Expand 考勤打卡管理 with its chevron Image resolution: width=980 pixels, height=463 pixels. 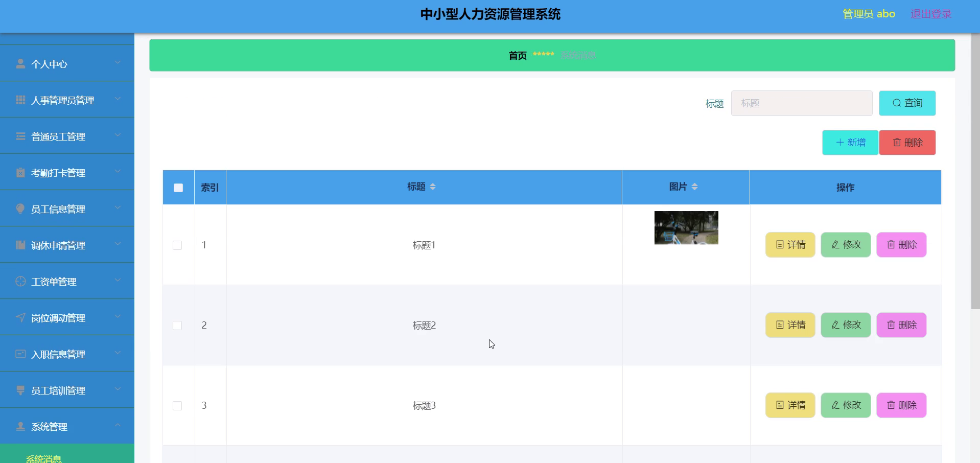[x=118, y=171]
